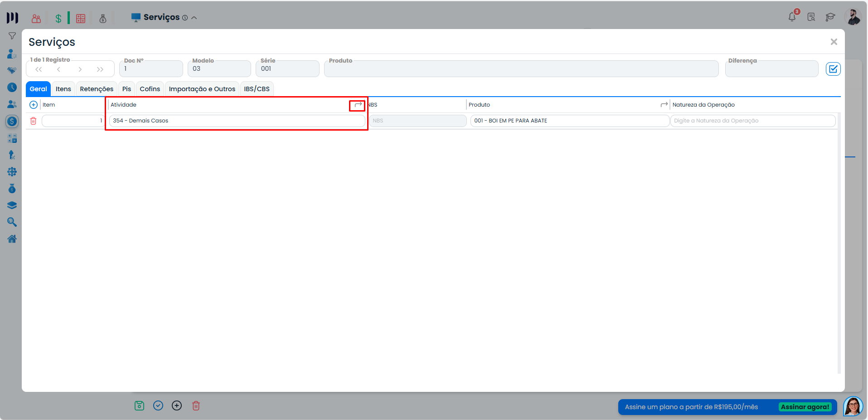Go to next record
868x420 pixels.
80,69
